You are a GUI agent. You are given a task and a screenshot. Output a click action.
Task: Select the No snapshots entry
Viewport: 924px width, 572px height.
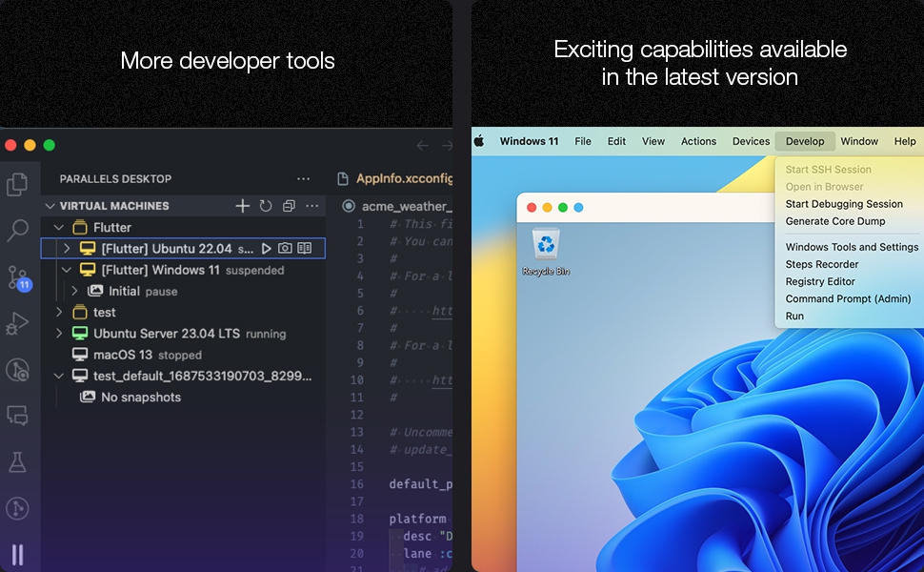(x=183, y=397)
